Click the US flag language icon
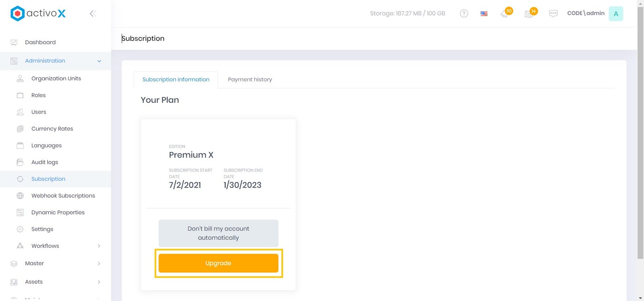This screenshot has height=301, width=644. (484, 14)
